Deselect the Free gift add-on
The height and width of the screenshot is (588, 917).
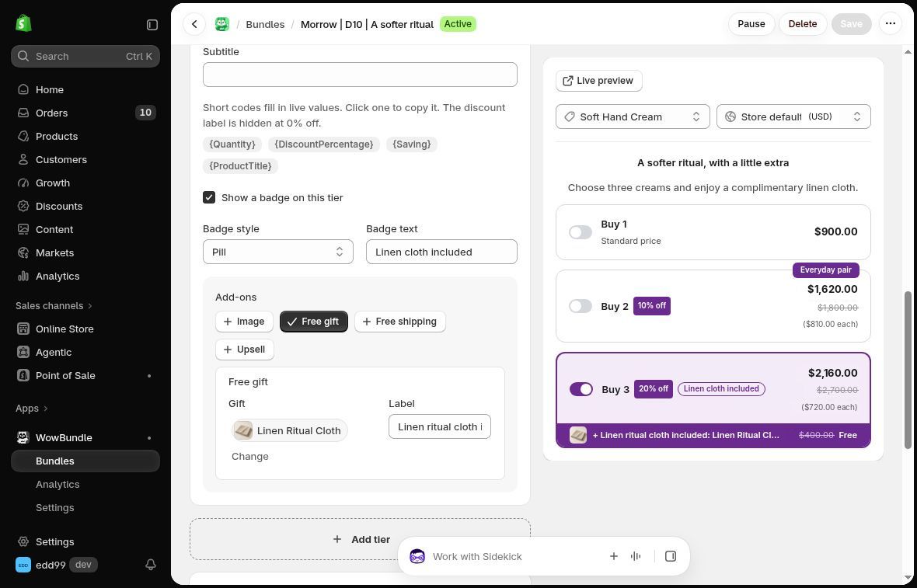coord(313,322)
